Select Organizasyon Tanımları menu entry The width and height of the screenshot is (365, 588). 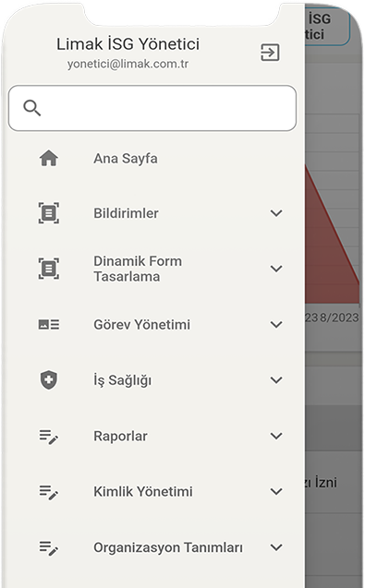click(x=152, y=547)
